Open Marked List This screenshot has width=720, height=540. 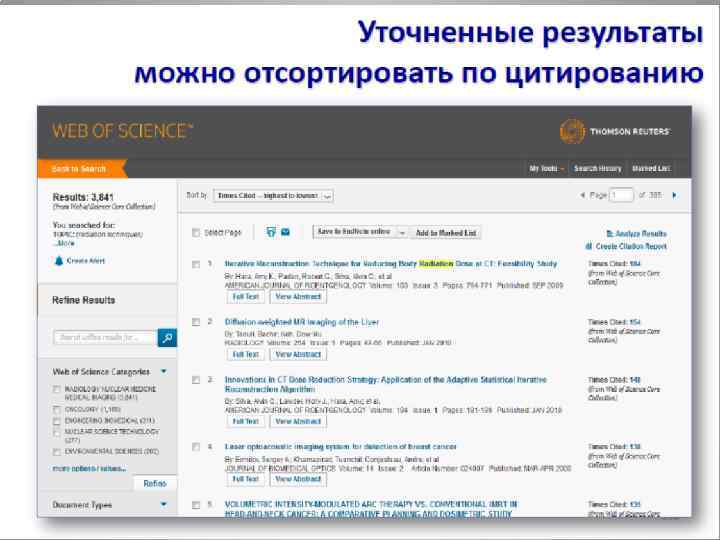tap(651, 169)
